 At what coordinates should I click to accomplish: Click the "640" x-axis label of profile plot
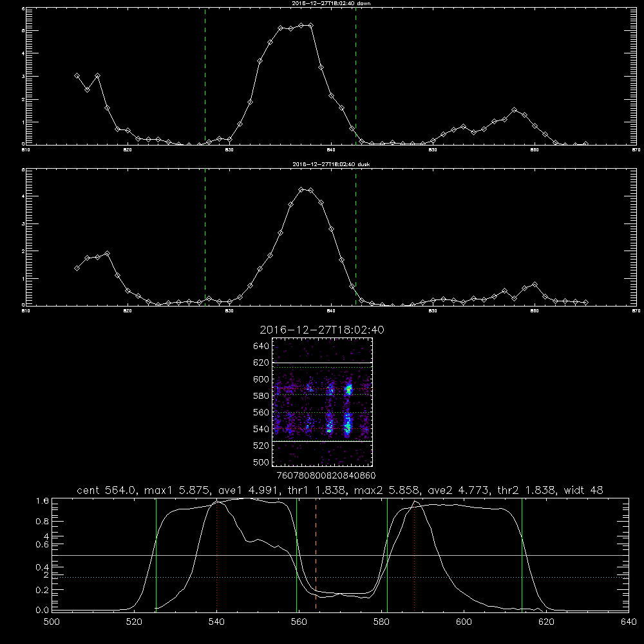629,622
